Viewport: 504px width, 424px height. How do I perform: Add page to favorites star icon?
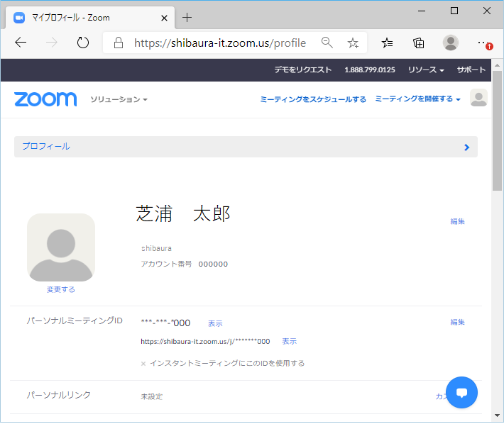coord(353,43)
